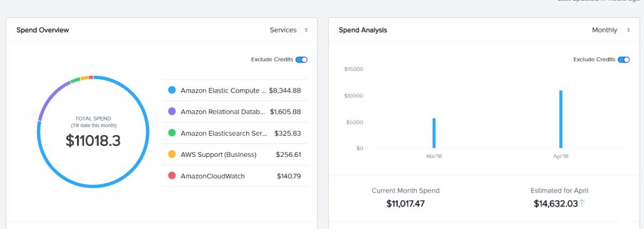Select the Amazon Elastic Compute row
This screenshot has width=644, height=241.
pyautogui.click(x=235, y=90)
